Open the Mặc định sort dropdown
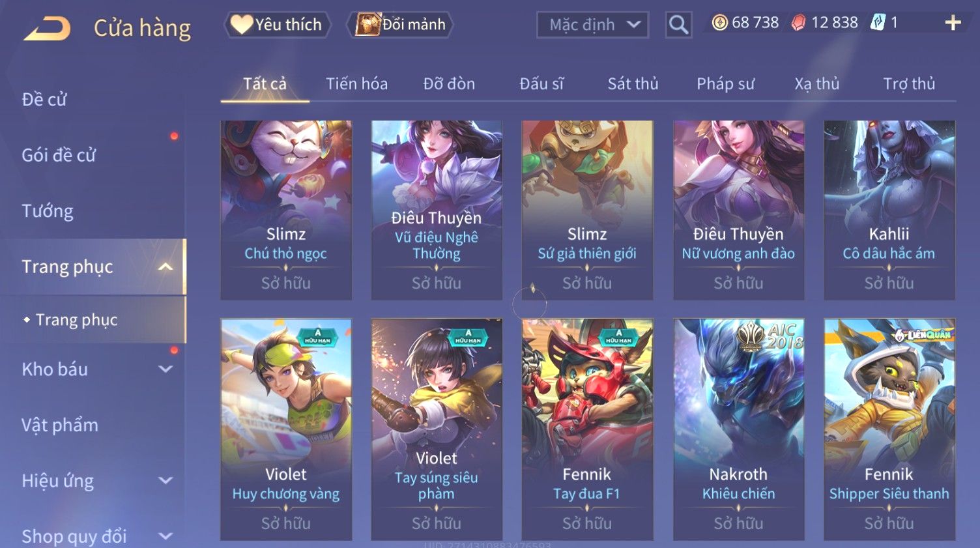980x548 pixels. click(592, 25)
